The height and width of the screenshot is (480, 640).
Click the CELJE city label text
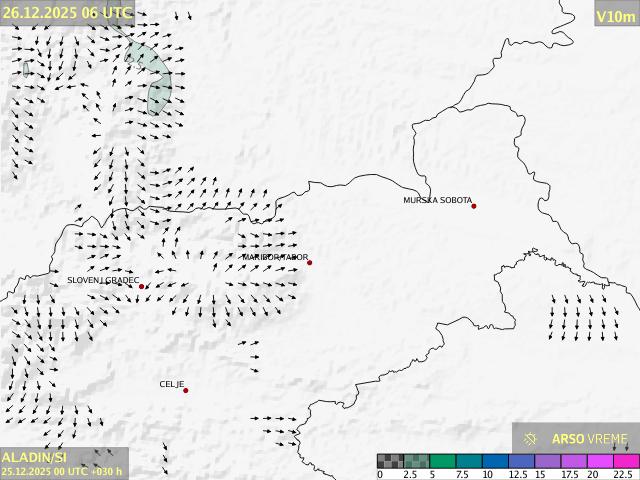coord(172,384)
